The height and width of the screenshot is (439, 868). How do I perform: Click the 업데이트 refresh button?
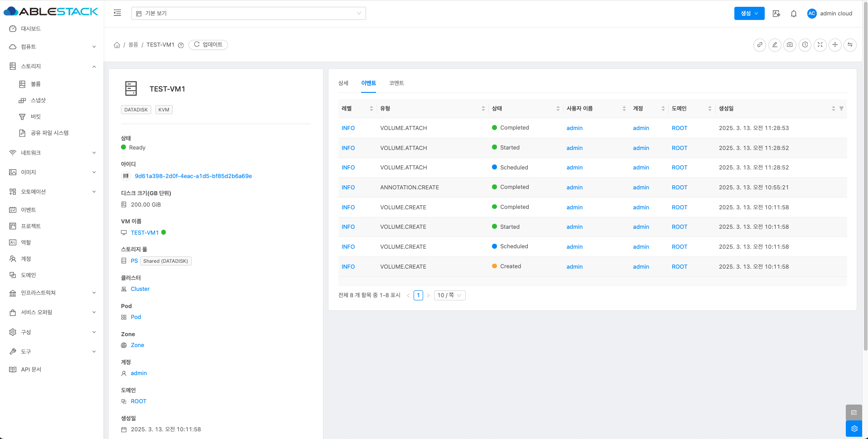(208, 45)
